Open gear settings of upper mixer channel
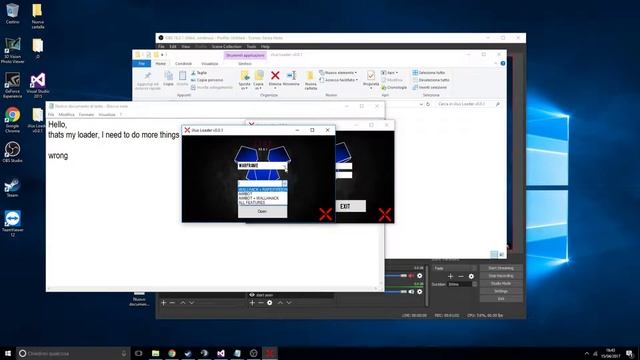640x360 pixels. [420, 276]
